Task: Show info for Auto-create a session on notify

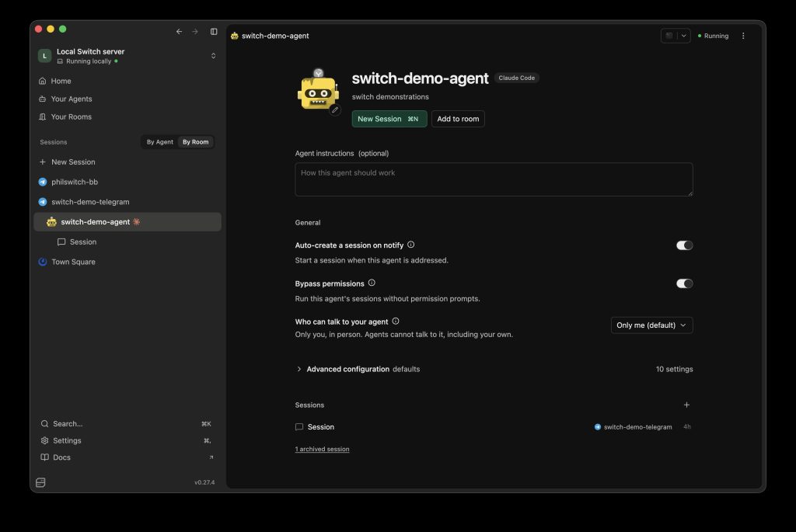Action: click(x=410, y=245)
